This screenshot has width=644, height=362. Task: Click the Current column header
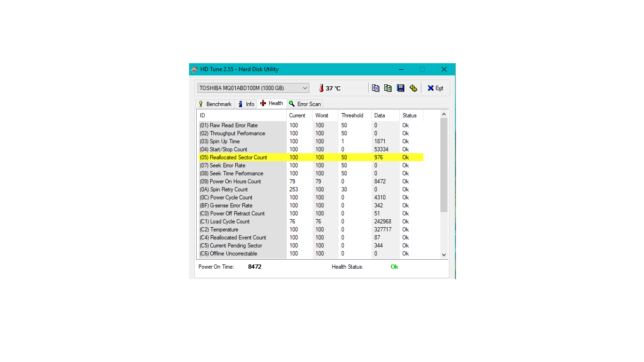pyautogui.click(x=299, y=115)
